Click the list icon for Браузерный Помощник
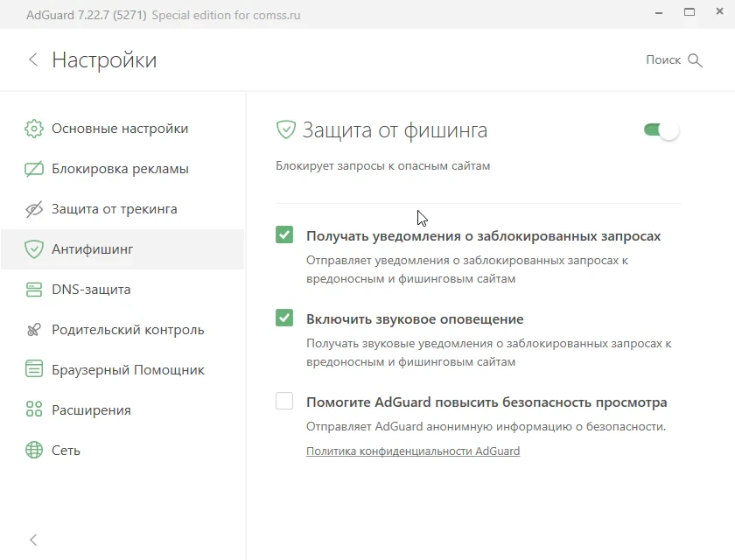Screen dimensions: 735x560 (x=34, y=368)
